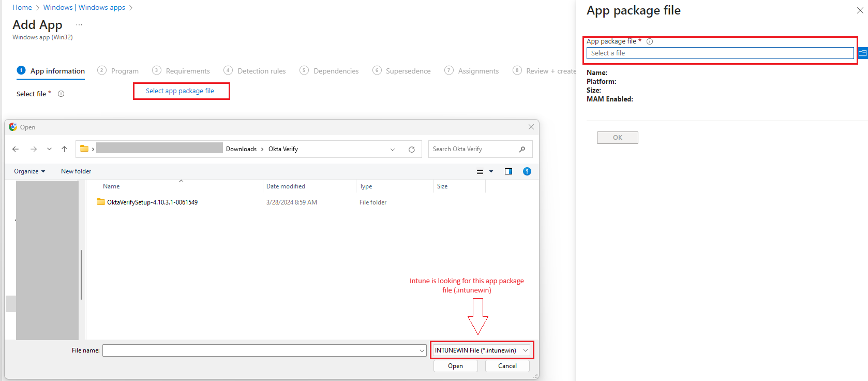
Task: Cancel the file Open dialog
Action: [x=507, y=366]
